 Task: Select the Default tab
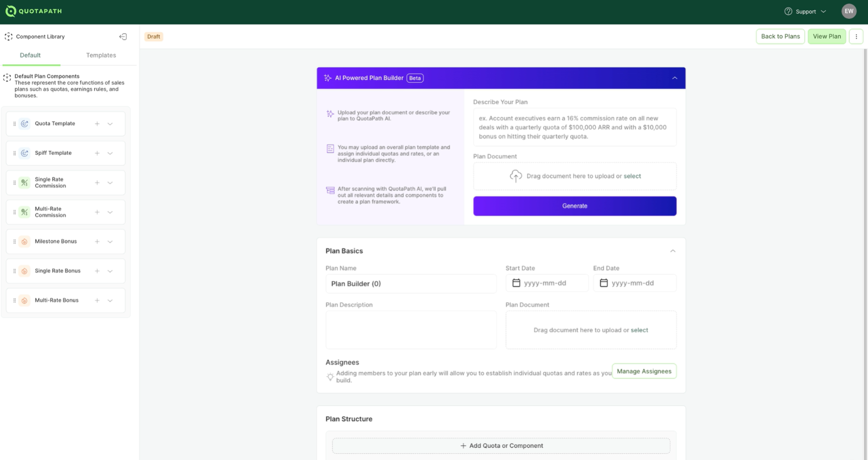tap(30, 55)
